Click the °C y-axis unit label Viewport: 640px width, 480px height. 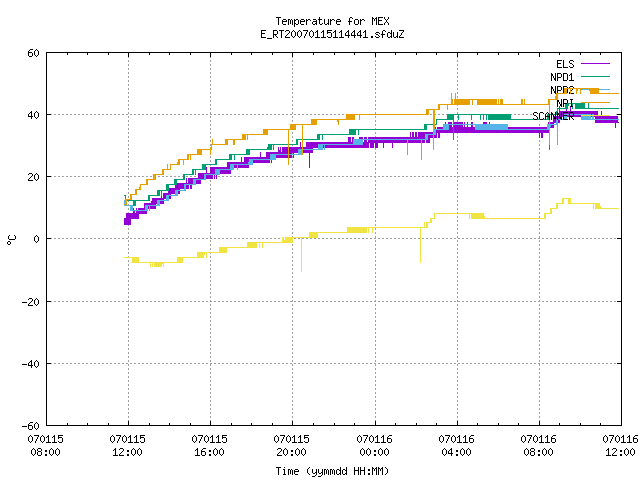(x=11, y=240)
